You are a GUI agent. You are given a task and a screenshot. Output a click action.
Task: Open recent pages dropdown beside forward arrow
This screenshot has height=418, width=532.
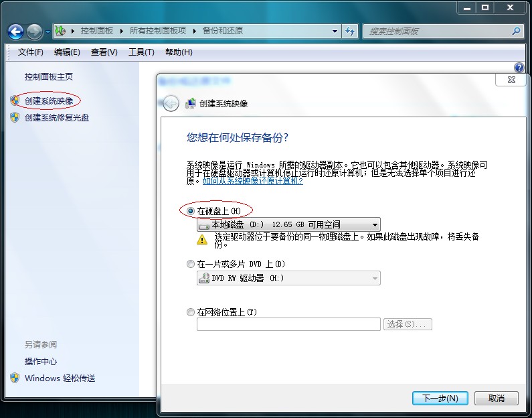[48, 32]
